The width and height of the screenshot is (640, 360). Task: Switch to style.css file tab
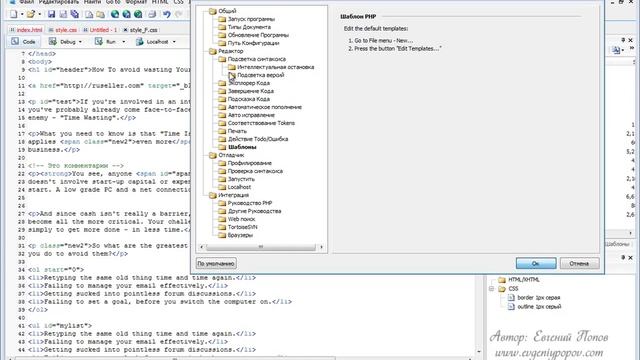pos(62,30)
